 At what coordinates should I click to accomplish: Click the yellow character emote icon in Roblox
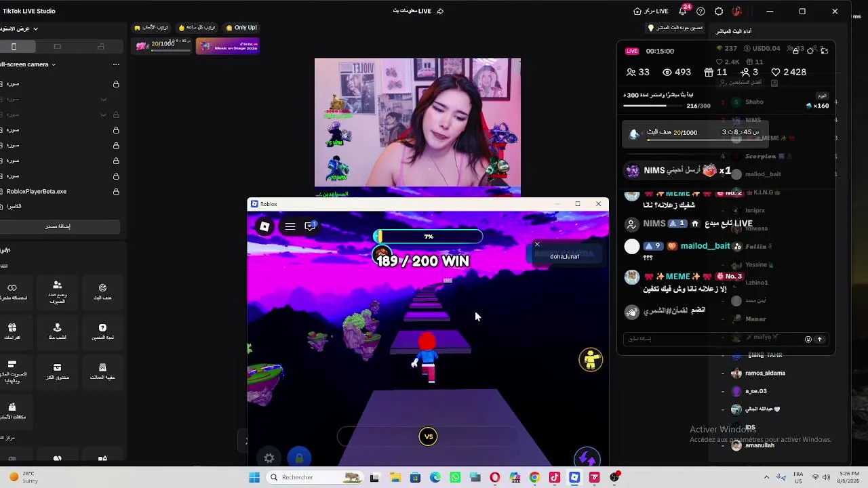[591, 360]
